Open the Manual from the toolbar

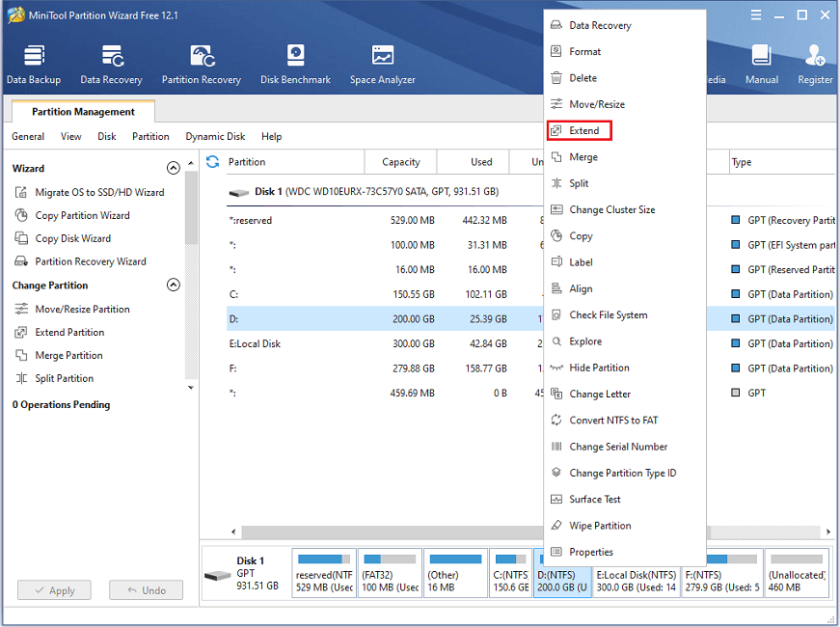click(762, 65)
